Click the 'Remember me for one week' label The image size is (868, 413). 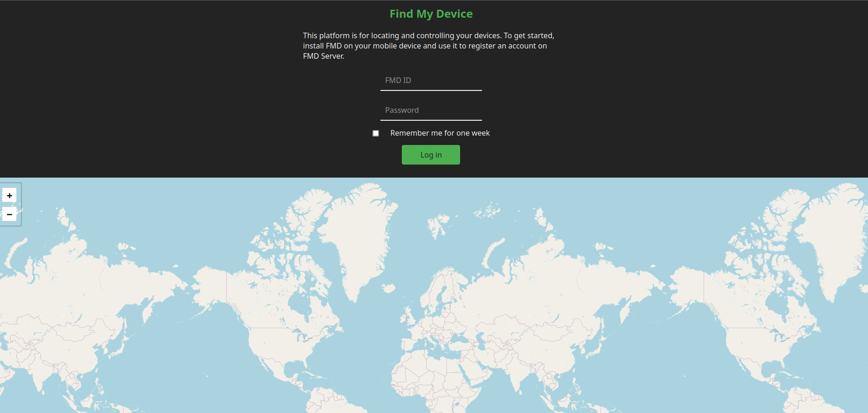point(440,133)
